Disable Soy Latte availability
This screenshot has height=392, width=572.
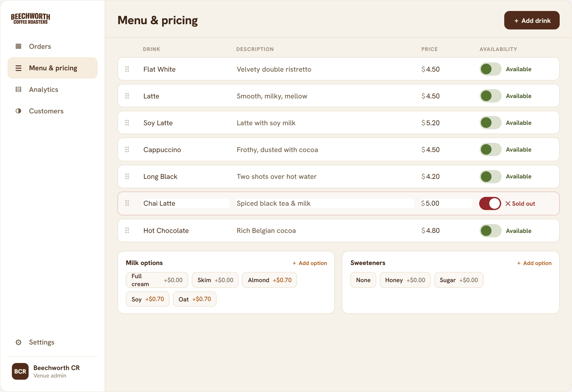[490, 123]
